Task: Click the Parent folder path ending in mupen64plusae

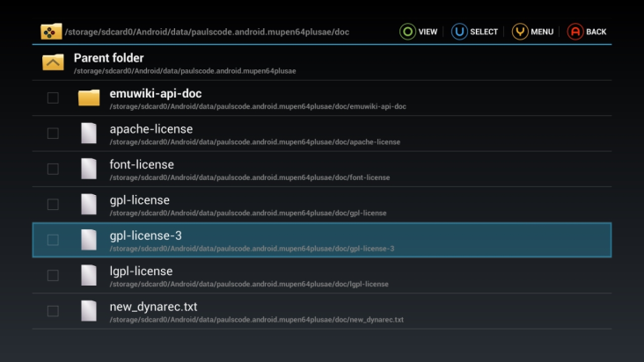Action: click(x=185, y=71)
